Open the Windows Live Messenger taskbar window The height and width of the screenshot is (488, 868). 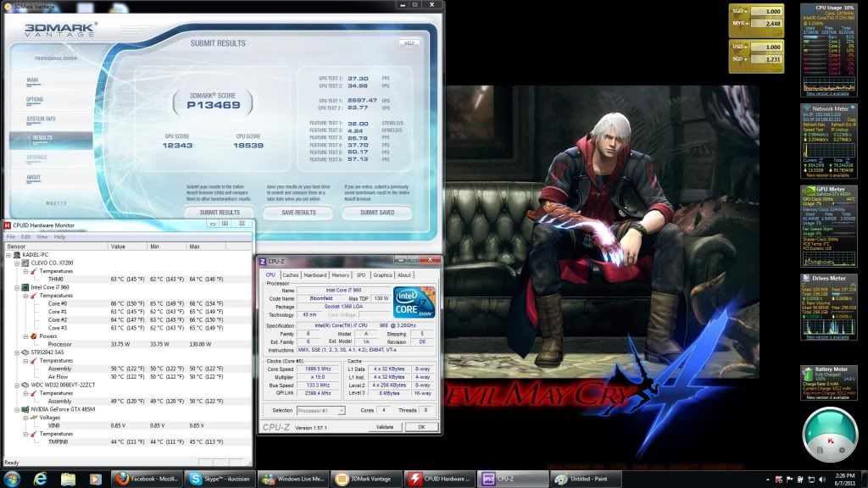(292, 479)
